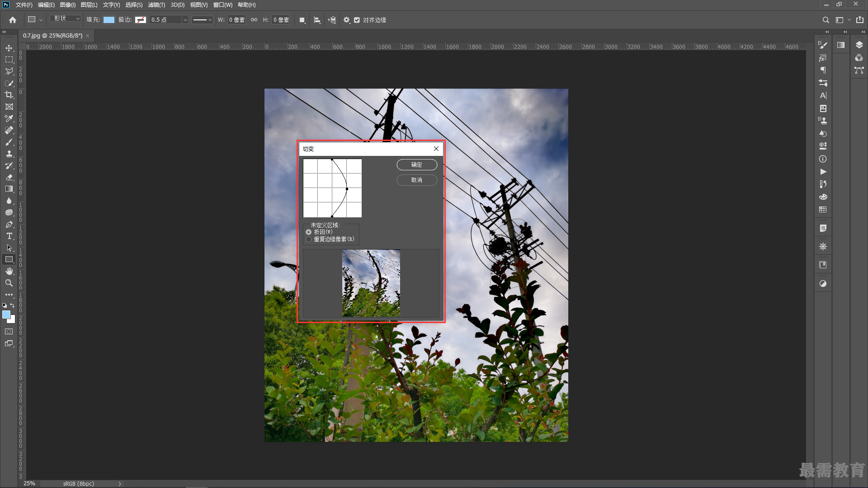The image size is (868, 488).
Task: Cancel shear with 取消 button
Action: pos(417,180)
